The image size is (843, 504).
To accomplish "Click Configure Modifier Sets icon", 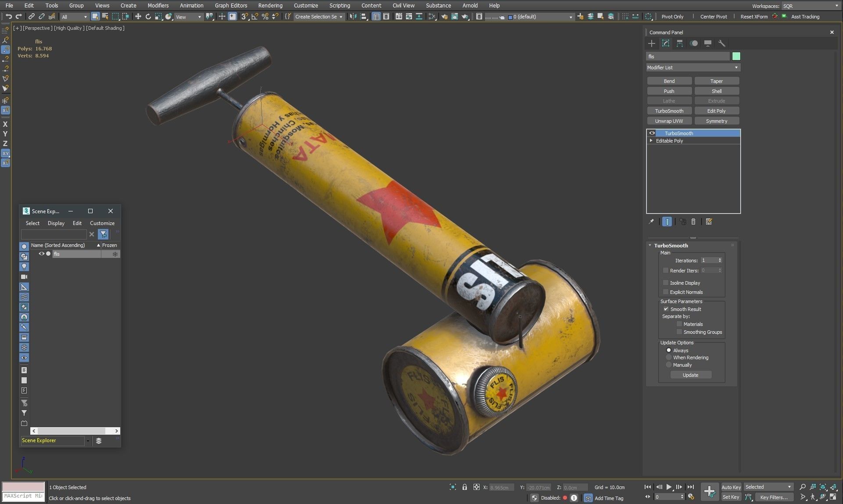I will pos(709,222).
